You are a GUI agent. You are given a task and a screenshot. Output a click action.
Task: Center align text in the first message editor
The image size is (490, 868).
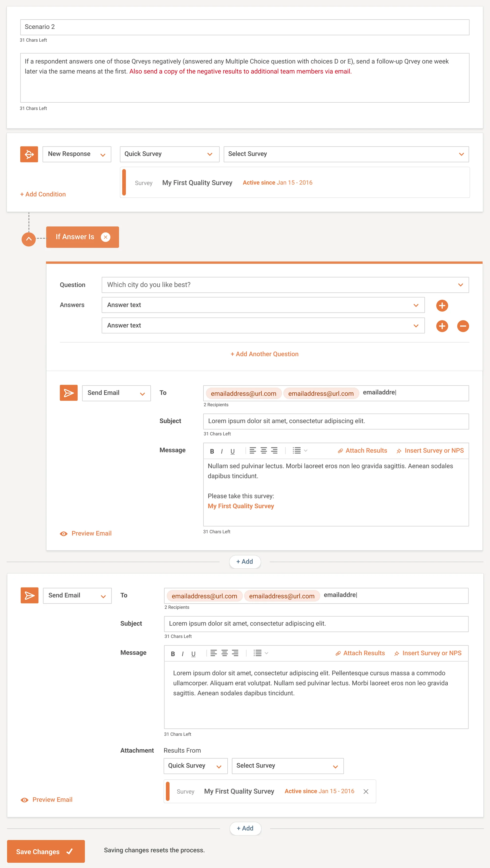264,451
